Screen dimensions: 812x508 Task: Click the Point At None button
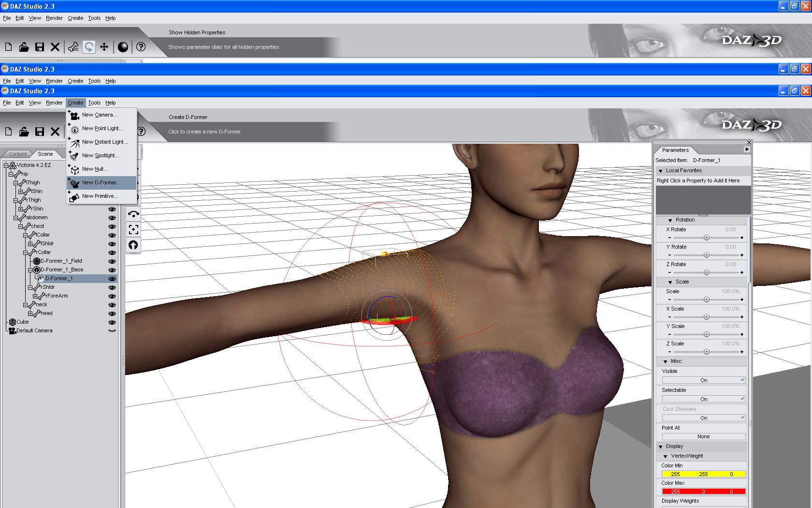704,436
